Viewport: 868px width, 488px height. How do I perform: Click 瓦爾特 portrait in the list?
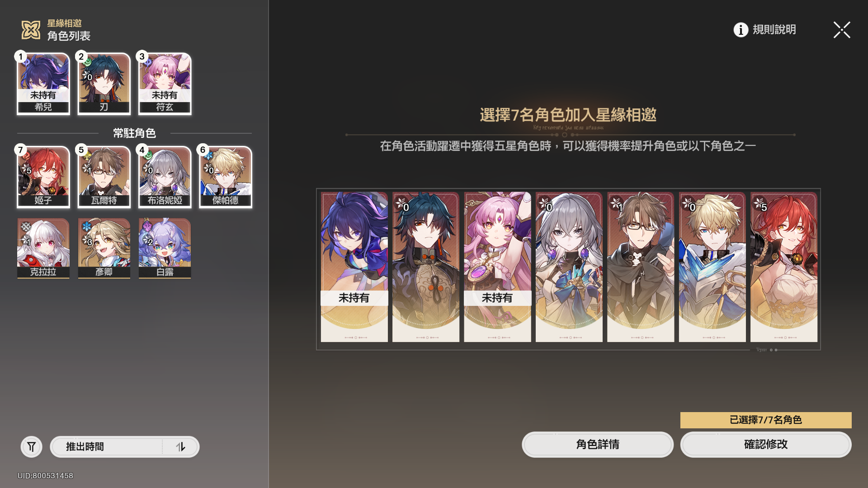click(104, 177)
